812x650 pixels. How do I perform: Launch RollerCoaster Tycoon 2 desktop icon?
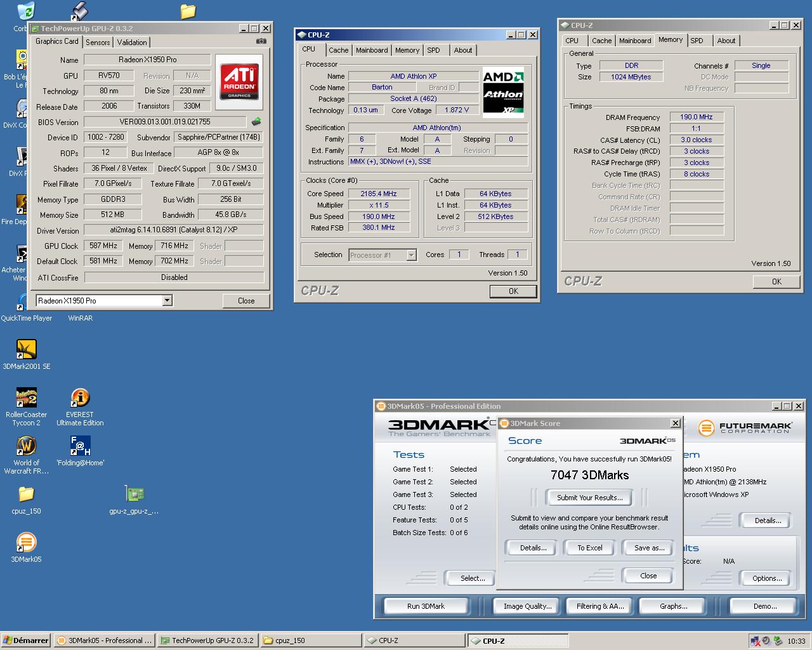pyautogui.click(x=26, y=398)
